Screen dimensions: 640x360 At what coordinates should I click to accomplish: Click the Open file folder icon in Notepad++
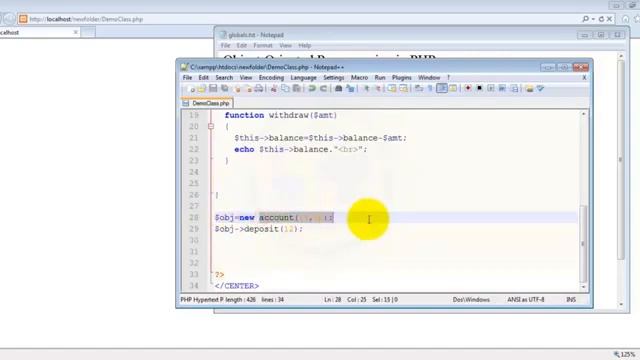click(x=202, y=89)
